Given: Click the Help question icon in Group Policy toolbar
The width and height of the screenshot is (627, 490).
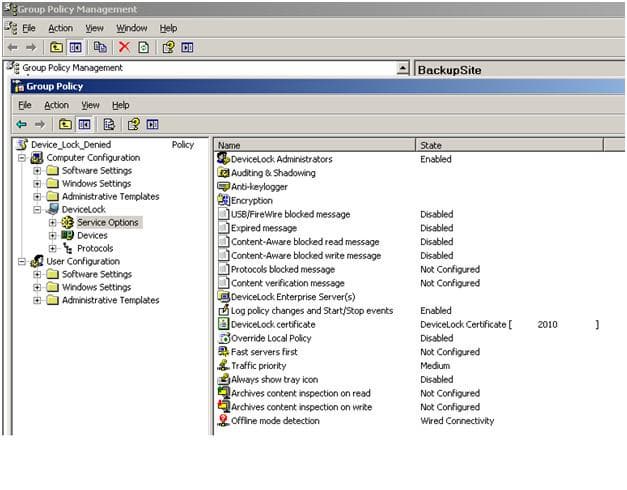Looking at the screenshot, I should pos(134,124).
